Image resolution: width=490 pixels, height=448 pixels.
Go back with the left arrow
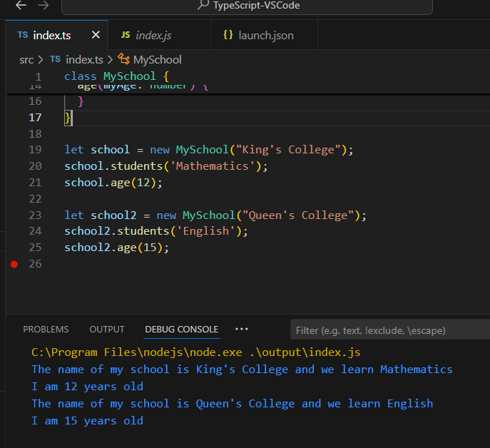[21, 5]
